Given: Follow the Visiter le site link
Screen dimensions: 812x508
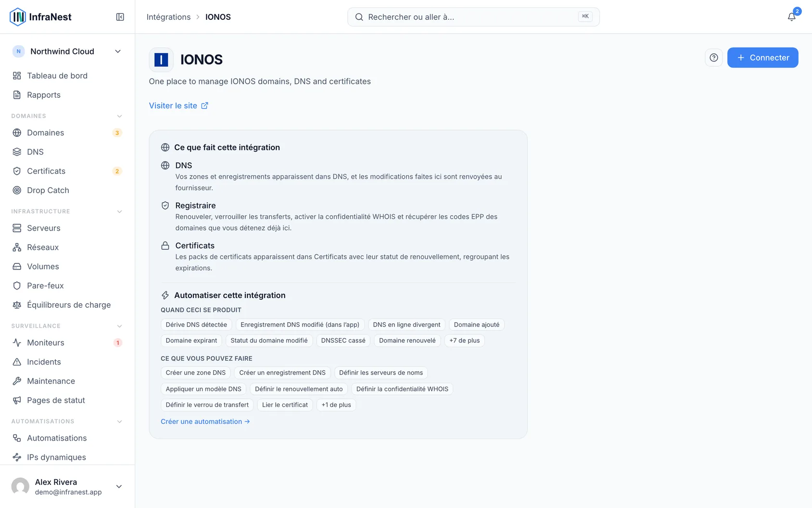Looking at the screenshot, I should (x=178, y=105).
